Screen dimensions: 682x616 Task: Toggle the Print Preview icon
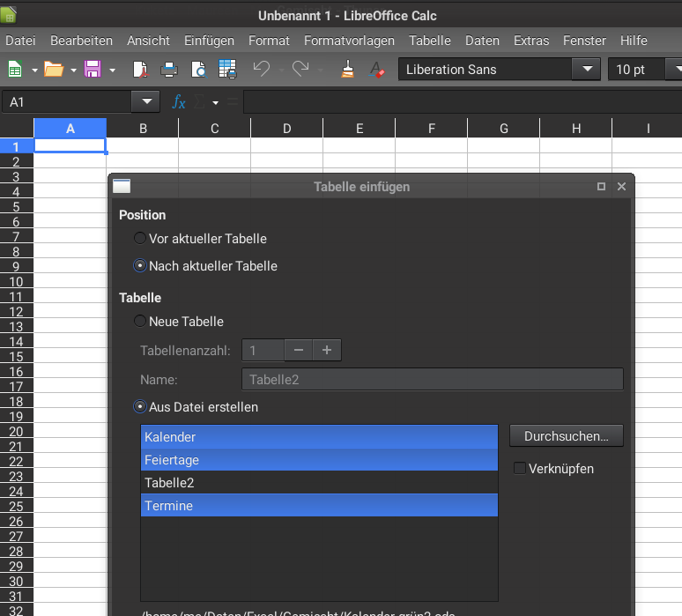click(x=198, y=69)
